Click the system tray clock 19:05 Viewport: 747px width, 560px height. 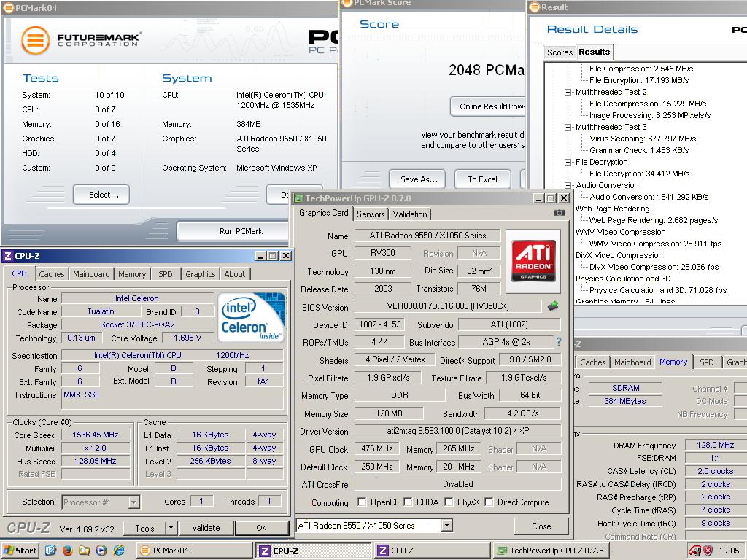(x=729, y=551)
